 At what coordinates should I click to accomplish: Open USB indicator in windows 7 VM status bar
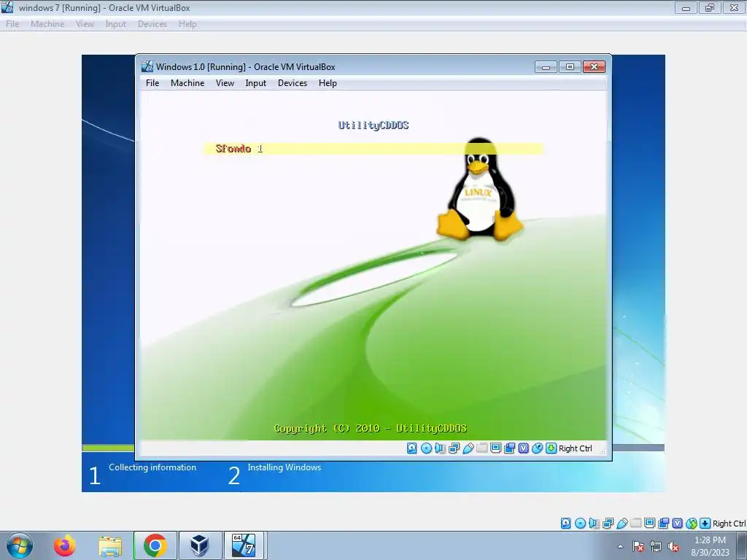tap(622, 524)
